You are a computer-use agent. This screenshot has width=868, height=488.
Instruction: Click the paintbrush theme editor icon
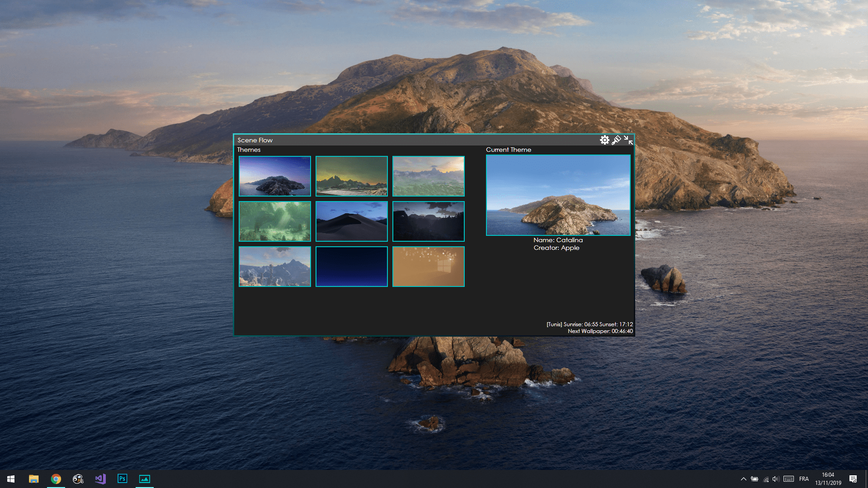tap(616, 140)
